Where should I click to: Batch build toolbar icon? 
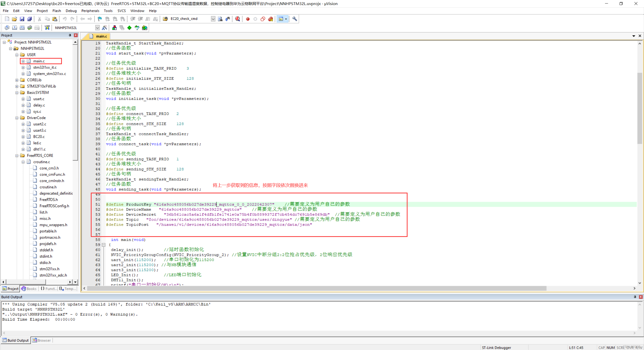30,28
